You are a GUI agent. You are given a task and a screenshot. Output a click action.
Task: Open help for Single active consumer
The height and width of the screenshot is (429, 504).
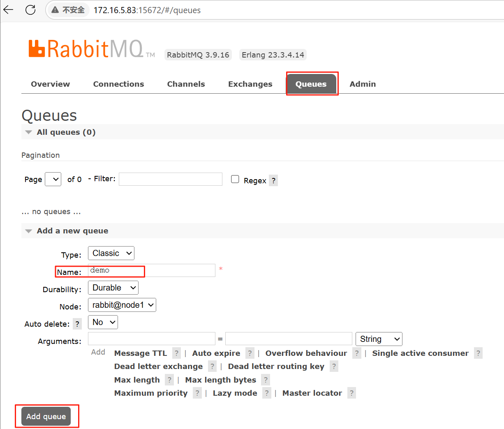478,353
